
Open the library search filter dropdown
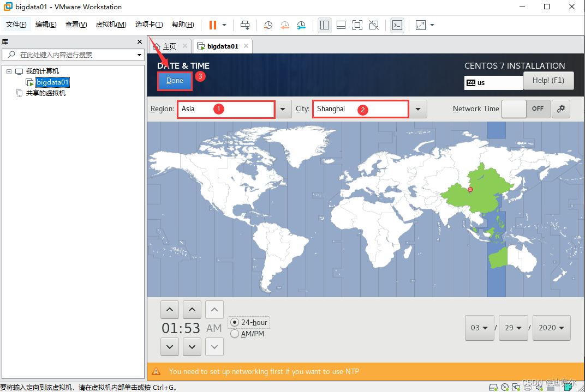coord(139,55)
